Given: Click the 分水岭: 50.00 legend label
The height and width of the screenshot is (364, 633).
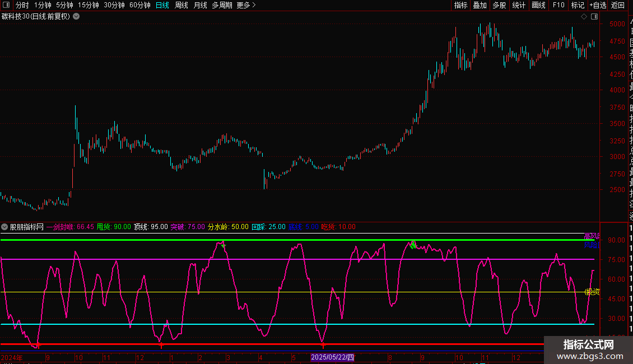Looking at the screenshot, I should [228, 227].
